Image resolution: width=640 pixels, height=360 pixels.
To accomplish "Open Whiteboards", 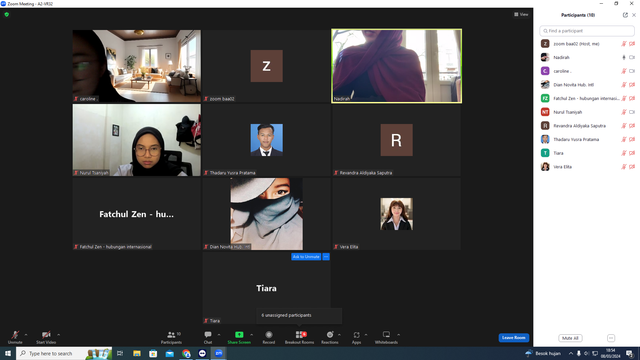I will (x=386, y=337).
